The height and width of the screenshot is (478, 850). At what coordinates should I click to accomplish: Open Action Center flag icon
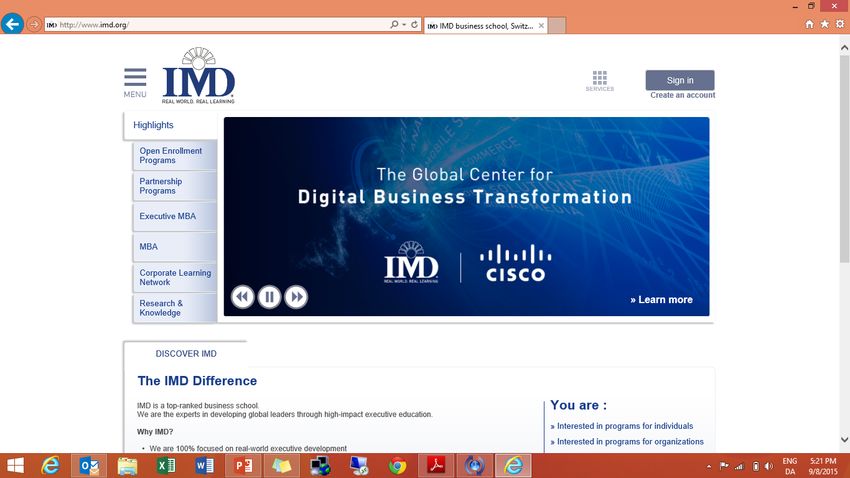click(x=724, y=466)
